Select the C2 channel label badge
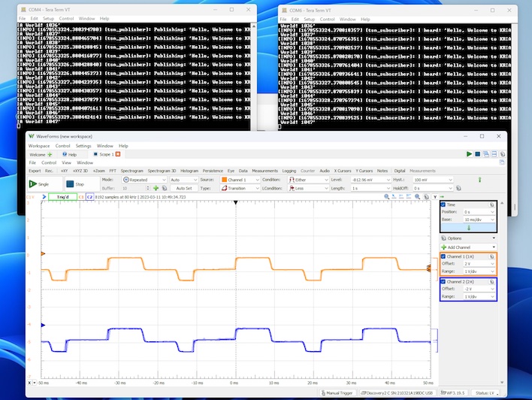The width and height of the screenshot is (532, 400). (x=89, y=197)
